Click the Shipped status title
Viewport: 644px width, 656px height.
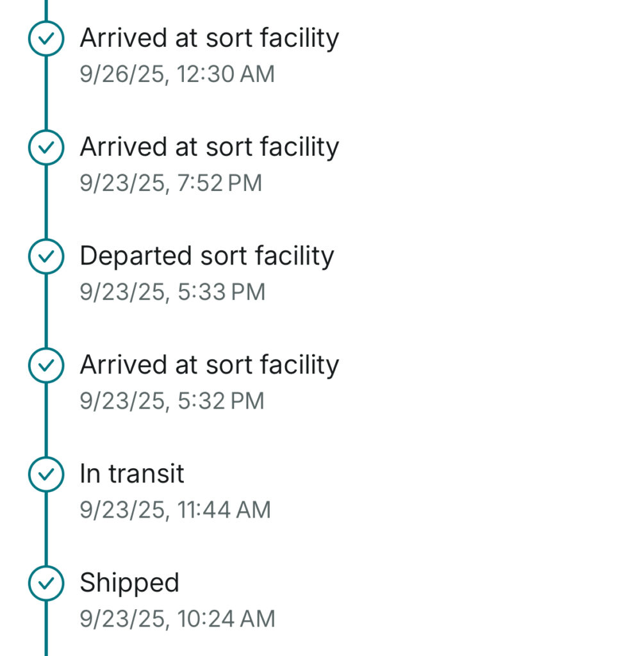point(129,583)
